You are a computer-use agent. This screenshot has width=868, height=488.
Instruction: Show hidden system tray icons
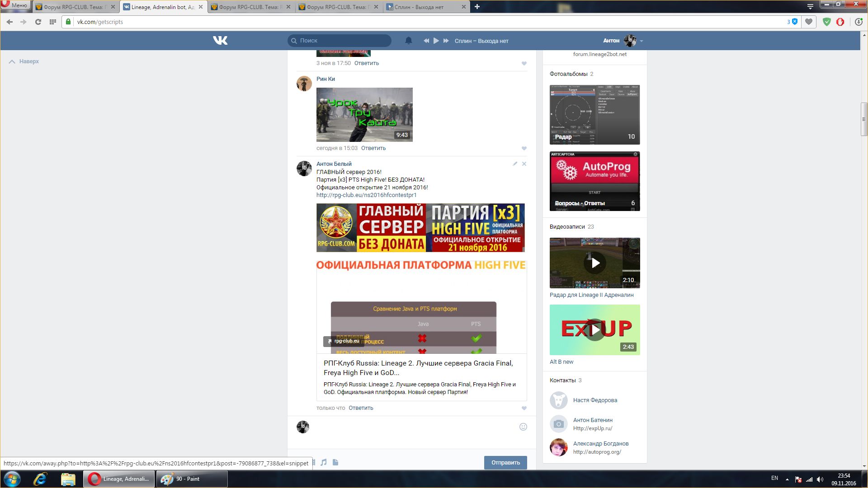tap(787, 479)
